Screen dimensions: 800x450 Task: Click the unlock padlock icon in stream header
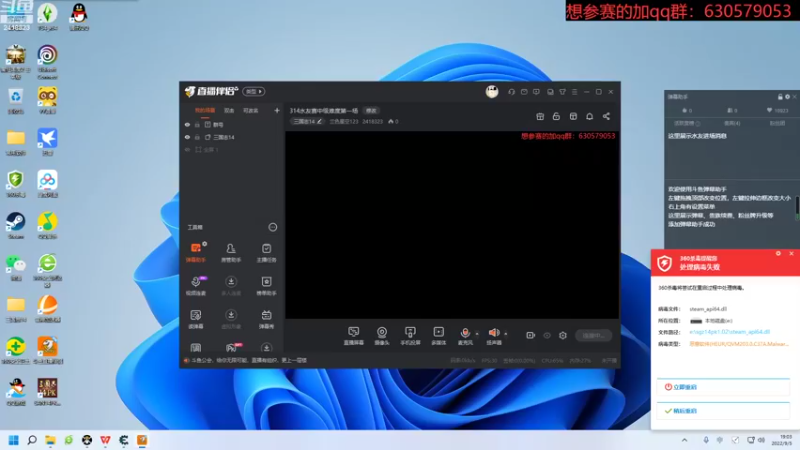pyautogui.click(x=556, y=116)
